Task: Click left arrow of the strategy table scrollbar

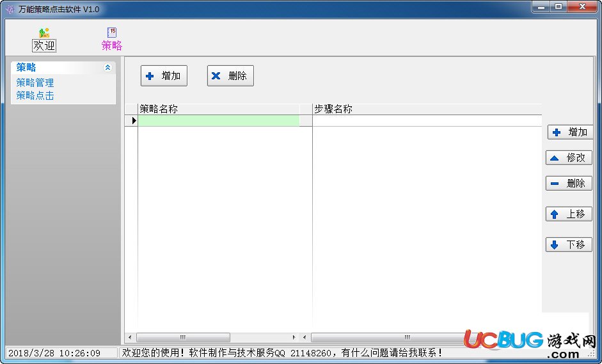Action: 130,338
